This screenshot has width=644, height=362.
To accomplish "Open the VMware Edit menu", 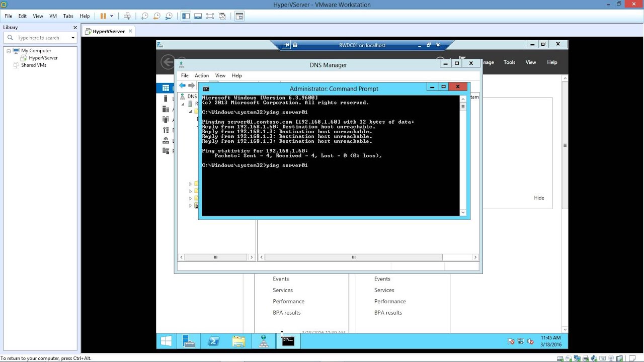I will (x=23, y=16).
